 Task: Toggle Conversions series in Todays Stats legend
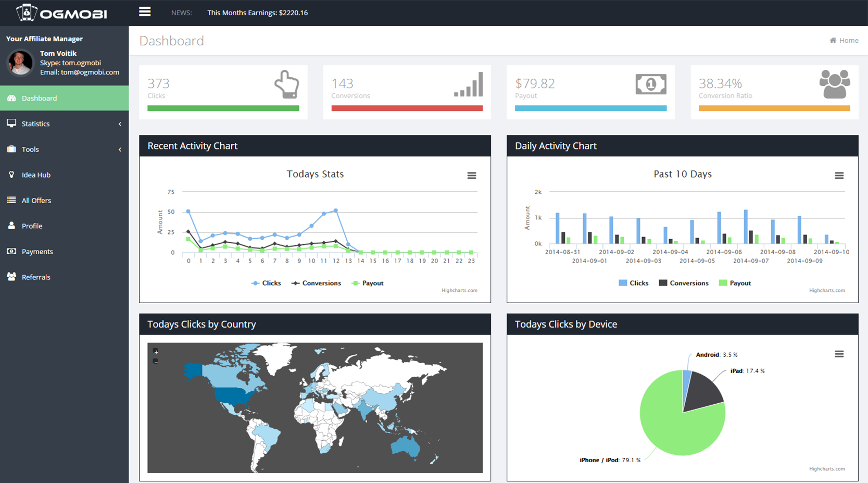point(317,283)
